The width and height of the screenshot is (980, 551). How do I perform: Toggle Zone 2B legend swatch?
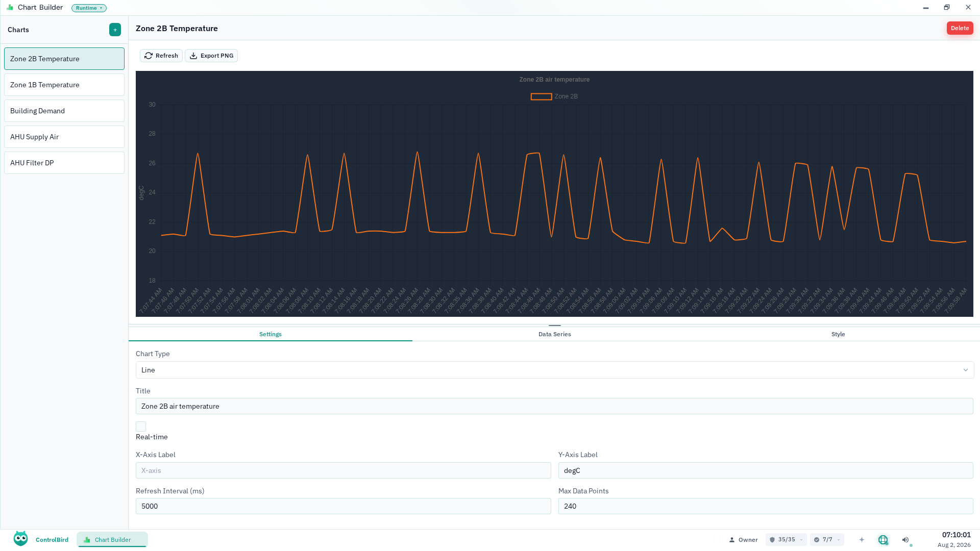pos(541,96)
